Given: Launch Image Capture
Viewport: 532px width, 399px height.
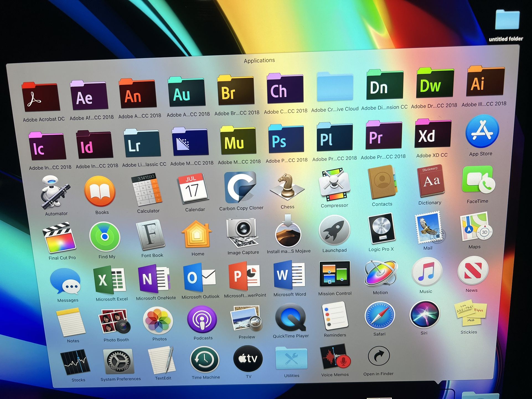Looking at the screenshot, I should [243, 233].
